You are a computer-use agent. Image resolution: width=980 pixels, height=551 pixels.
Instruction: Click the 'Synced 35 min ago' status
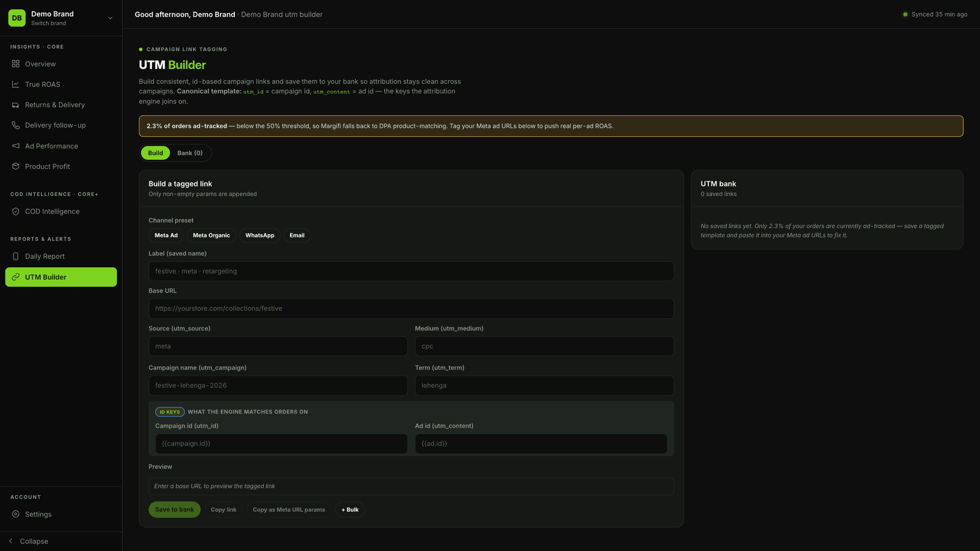point(939,14)
